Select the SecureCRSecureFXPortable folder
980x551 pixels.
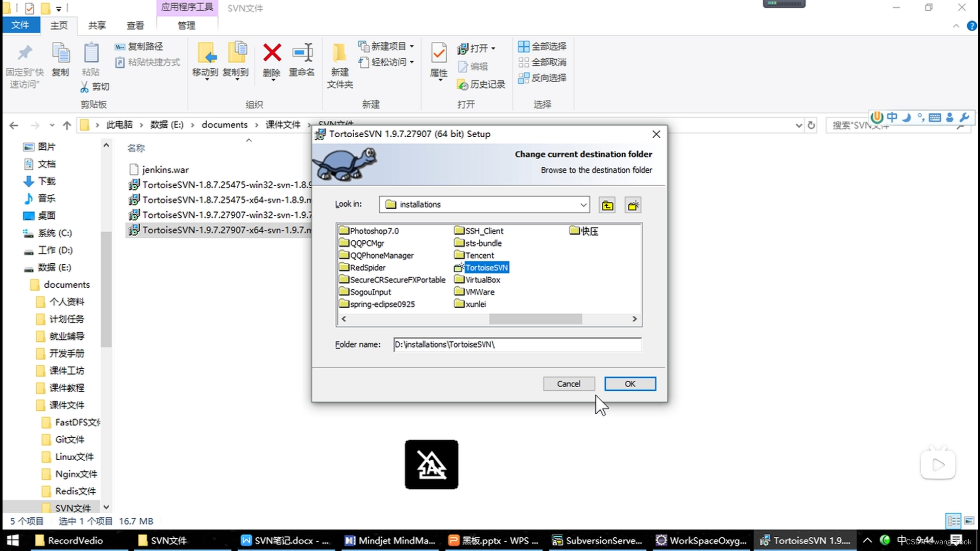(x=393, y=280)
